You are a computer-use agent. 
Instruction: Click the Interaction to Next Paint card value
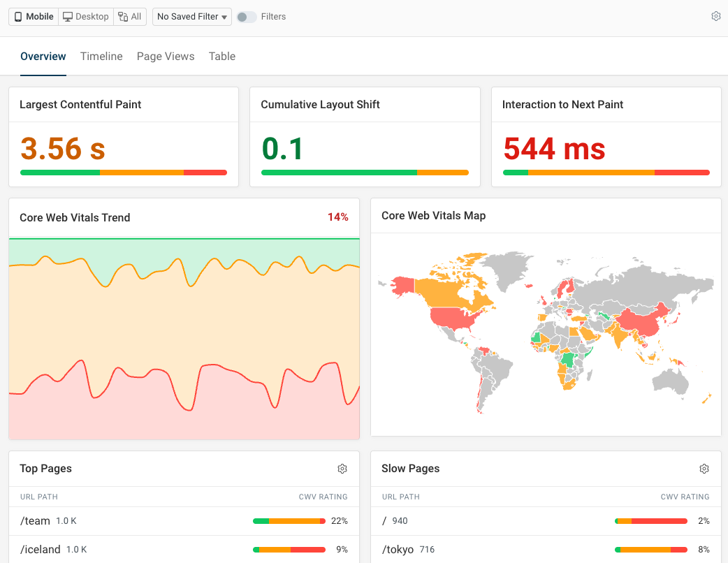coord(554,149)
